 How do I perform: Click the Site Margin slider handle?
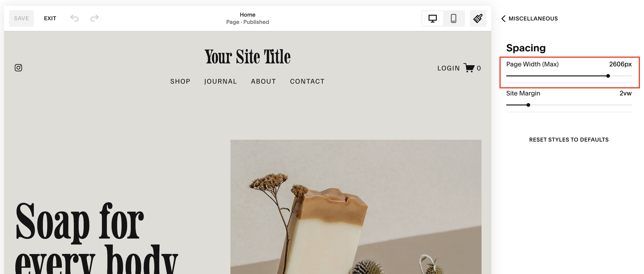pos(528,105)
